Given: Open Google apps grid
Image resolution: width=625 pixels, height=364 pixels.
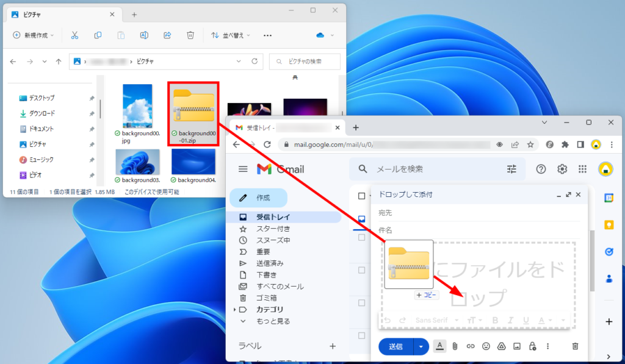Looking at the screenshot, I should (x=582, y=170).
